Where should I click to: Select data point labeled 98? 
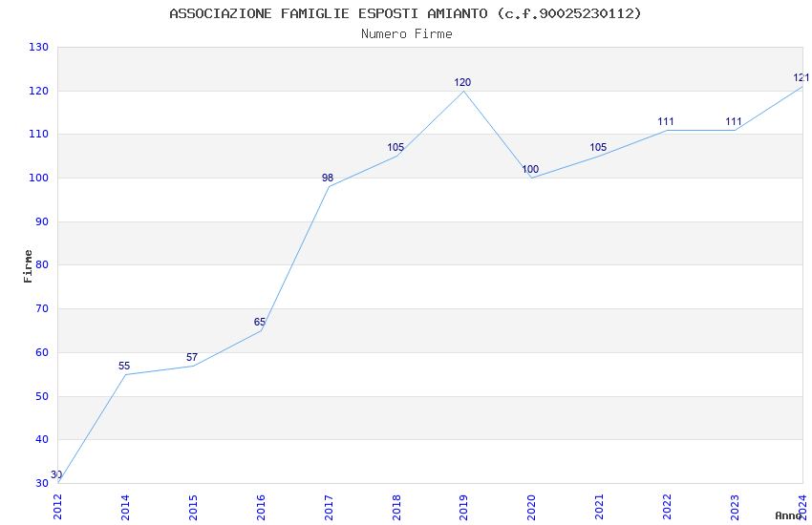tap(328, 178)
